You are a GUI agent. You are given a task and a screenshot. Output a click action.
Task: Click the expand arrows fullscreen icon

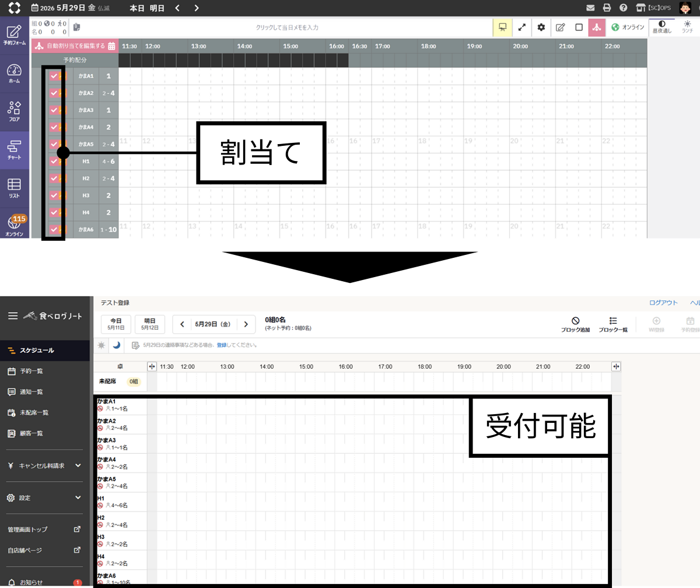point(522,27)
